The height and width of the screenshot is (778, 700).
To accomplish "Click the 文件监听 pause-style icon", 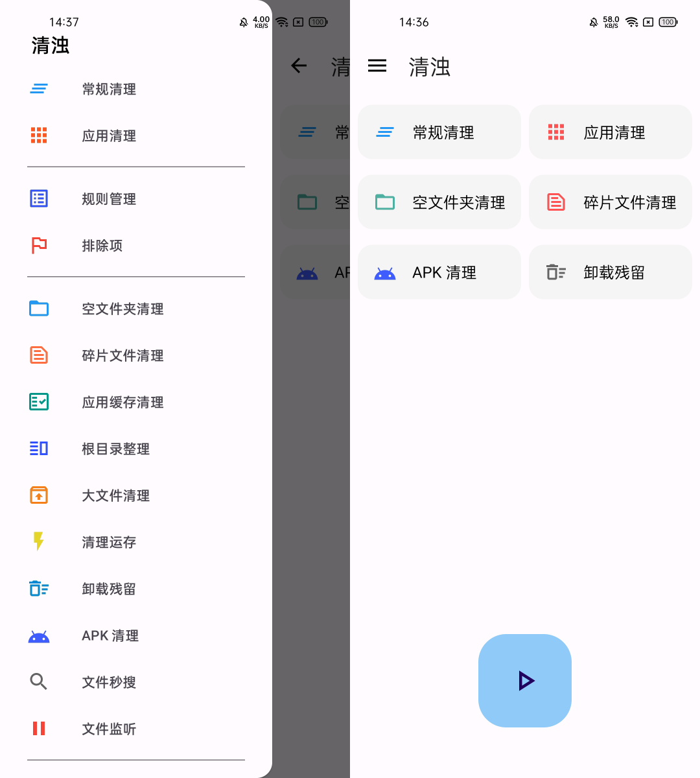I will point(39,729).
